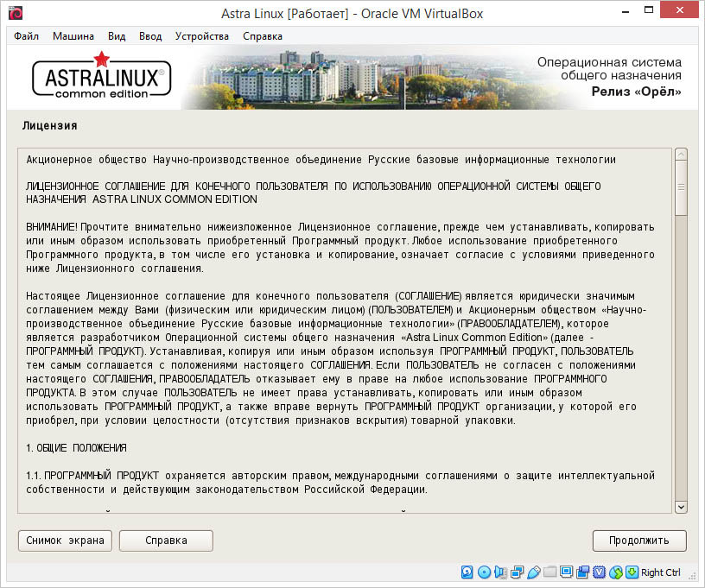Viewport: 705px width, 588px height.
Task: Click the network adapter status icon
Action: point(517,572)
